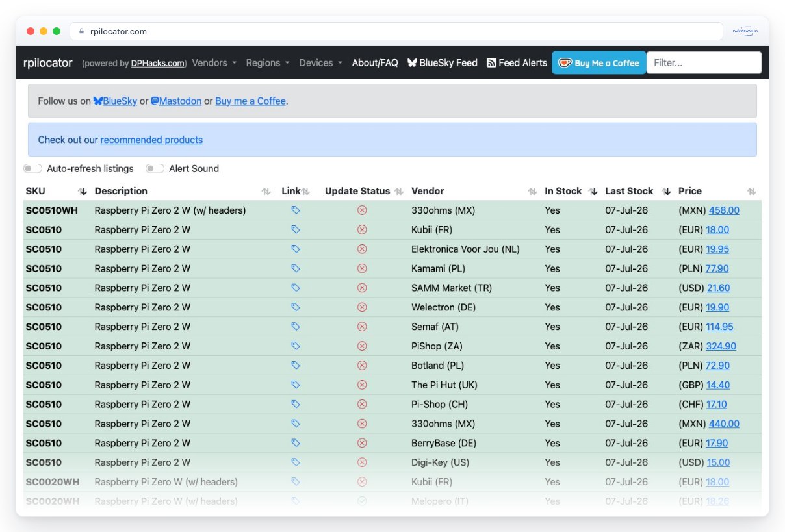This screenshot has width=785, height=532.
Task: Follow the @Mastodon link in banner
Action: (176, 101)
